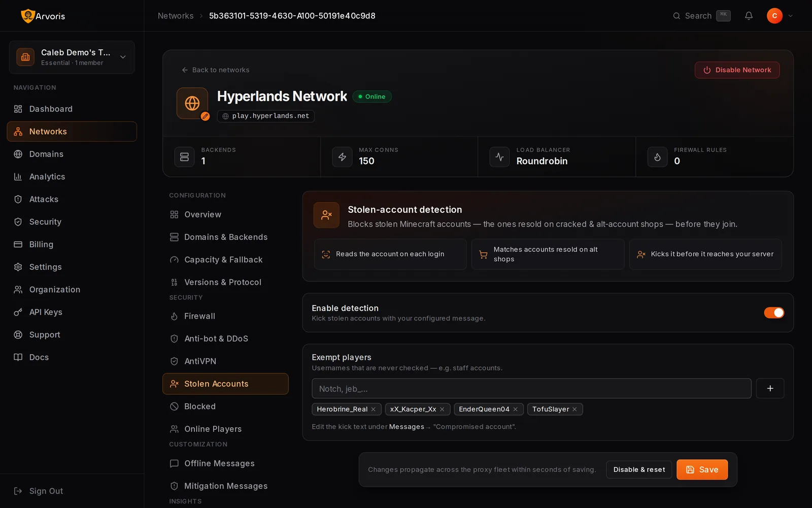The width and height of the screenshot is (812, 508).
Task: Remove TofuSlayer exempt player tag
Action: pyautogui.click(x=574, y=409)
